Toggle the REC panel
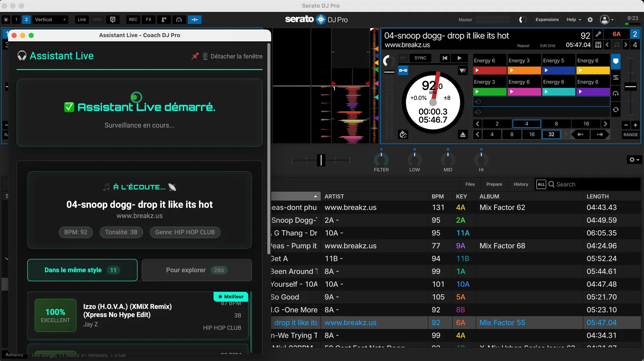This screenshot has height=361, width=644. 133,20
